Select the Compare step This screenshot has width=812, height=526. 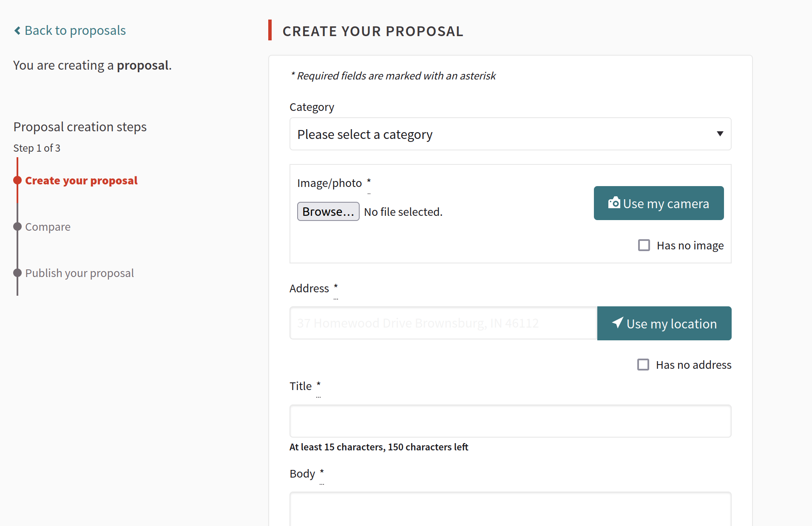(x=48, y=227)
